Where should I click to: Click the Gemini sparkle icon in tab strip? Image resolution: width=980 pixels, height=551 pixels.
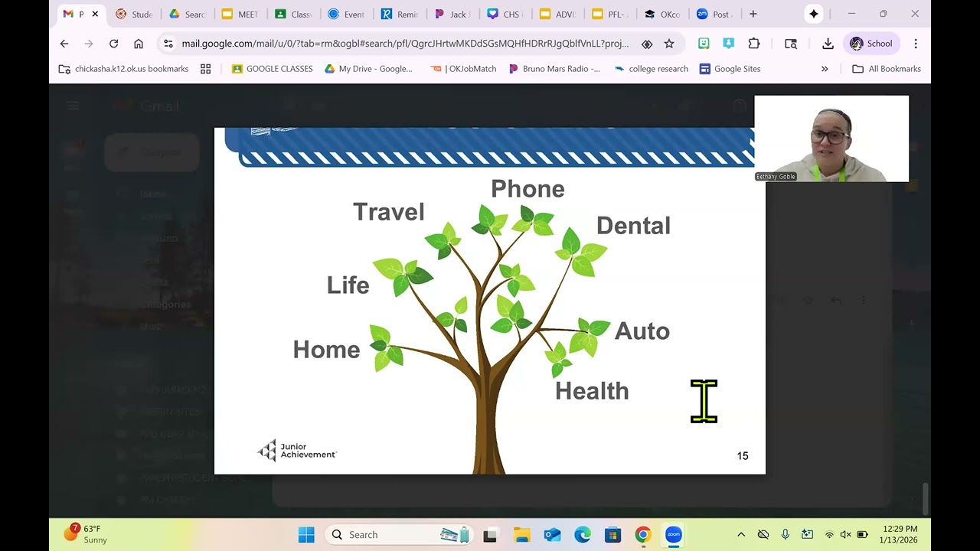(x=814, y=14)
